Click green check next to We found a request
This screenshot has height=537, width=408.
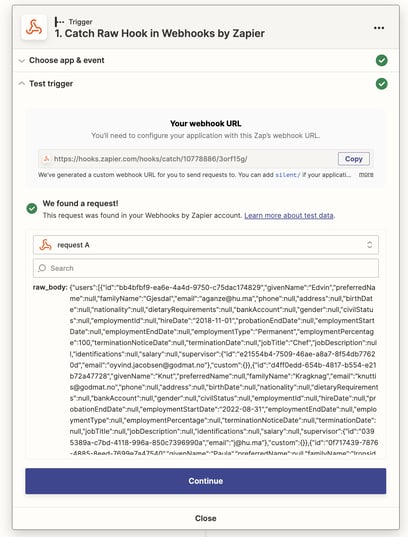point(32,208)
